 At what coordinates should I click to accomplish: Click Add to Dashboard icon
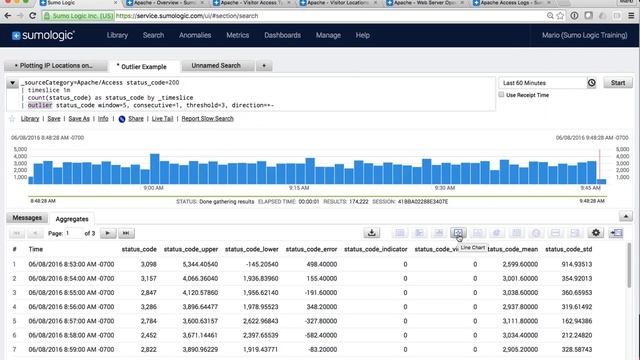click(616, 233)
